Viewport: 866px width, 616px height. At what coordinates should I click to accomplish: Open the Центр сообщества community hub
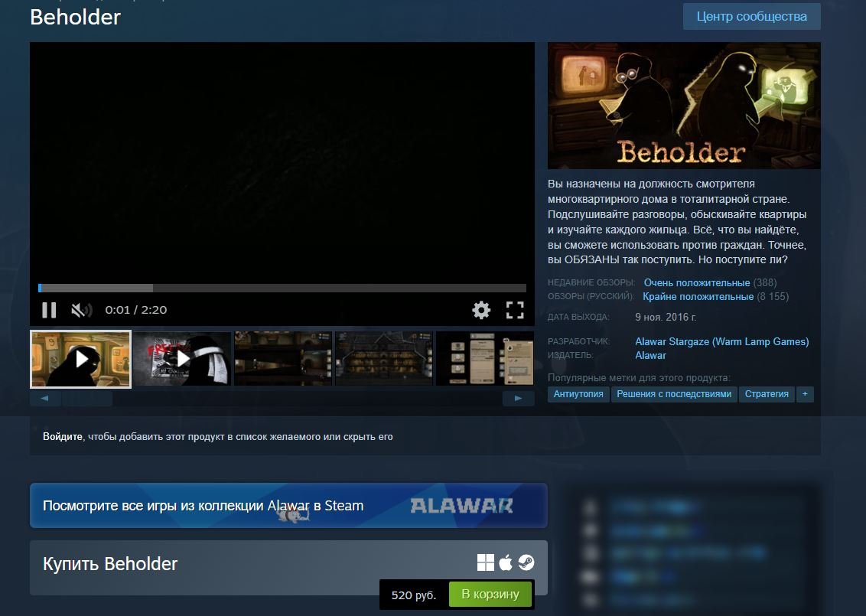click(x=752, y=17)
